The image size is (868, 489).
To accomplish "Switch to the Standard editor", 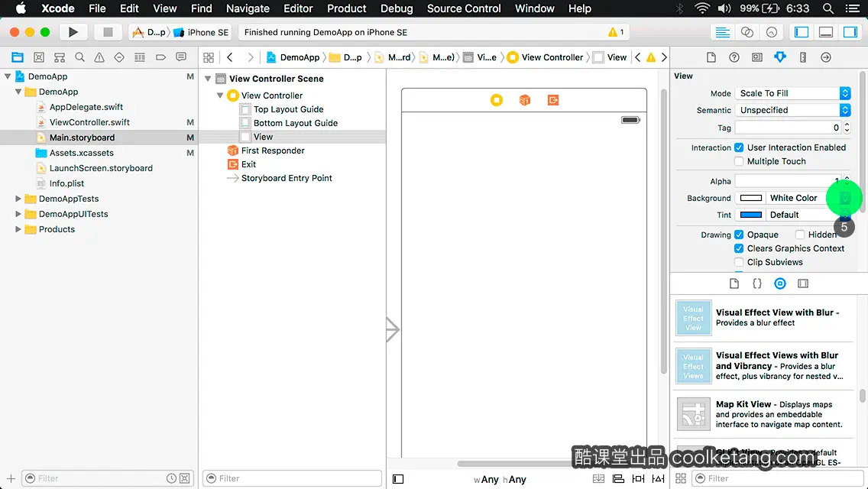I will click(x=722, y=32).
